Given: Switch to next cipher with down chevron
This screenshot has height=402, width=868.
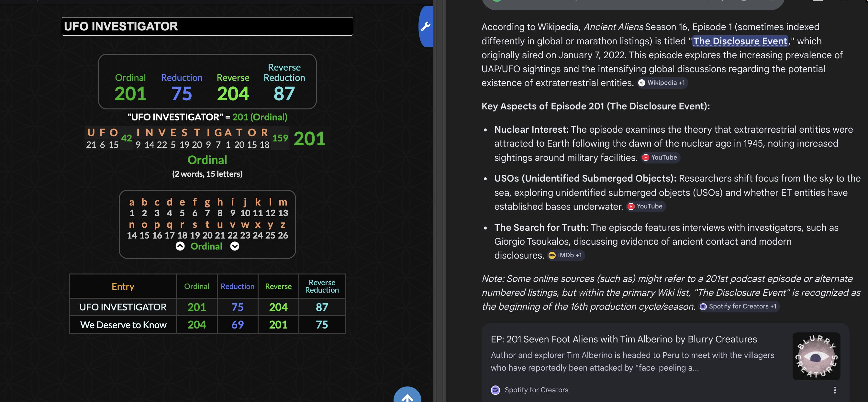Looking at the screenshot, I should (x=235, y=246).
